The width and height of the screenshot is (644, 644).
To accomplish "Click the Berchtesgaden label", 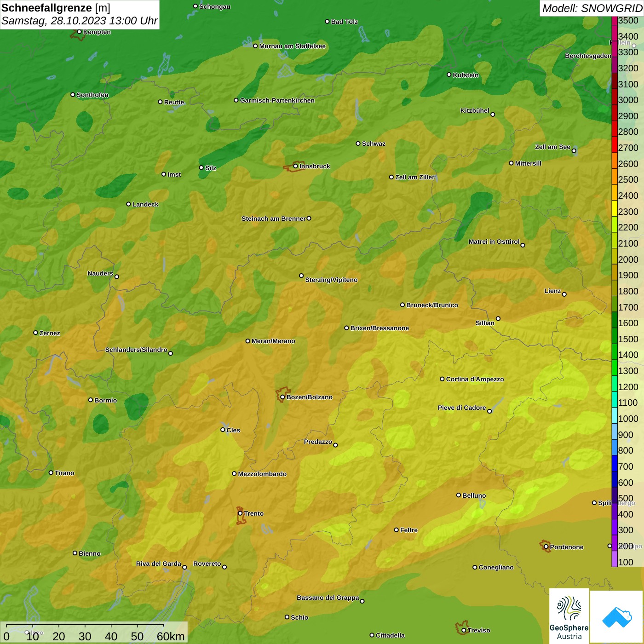I will coord(588,56).
